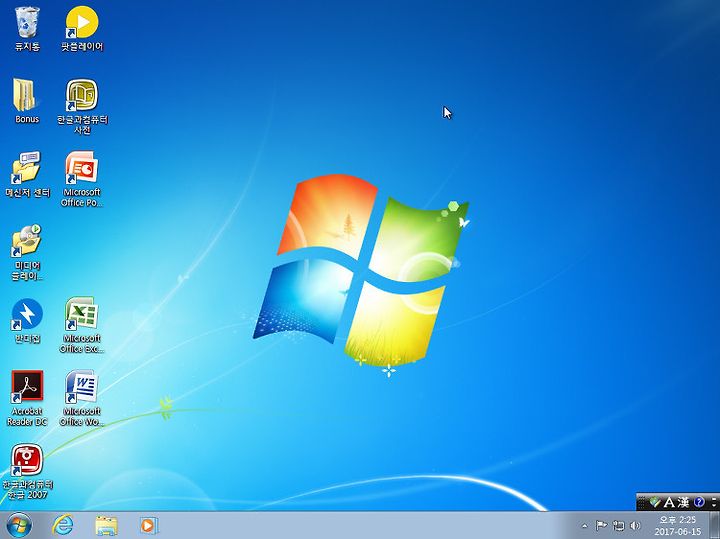Image resolution: width=720 pixels, height=539 pixels.
Task: Select the Acrobat Reader DC shortcut
Action: click(27, 398)
